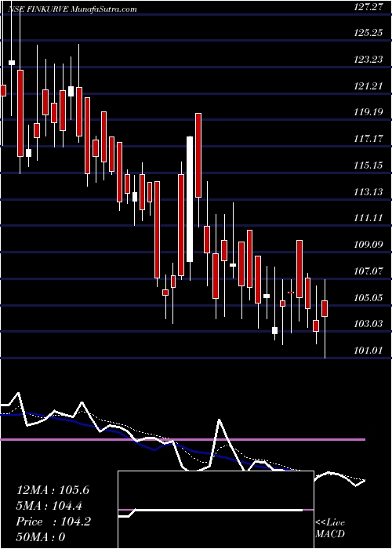
Task: Click the 5MA : 104.4 readout
Action: 48,506
